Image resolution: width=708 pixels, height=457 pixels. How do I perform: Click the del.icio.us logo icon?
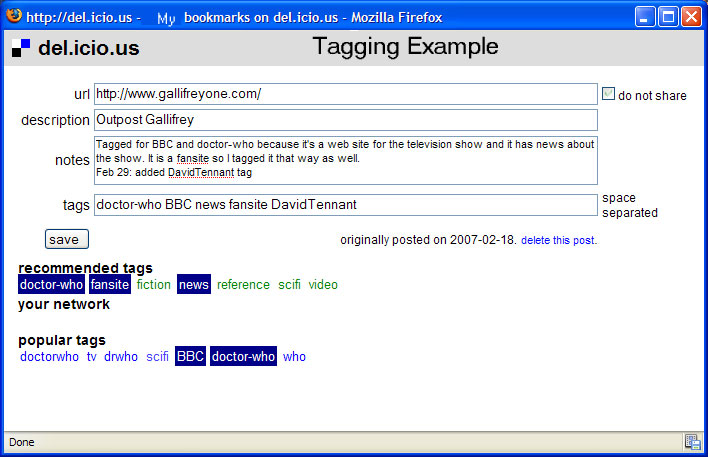21,48
